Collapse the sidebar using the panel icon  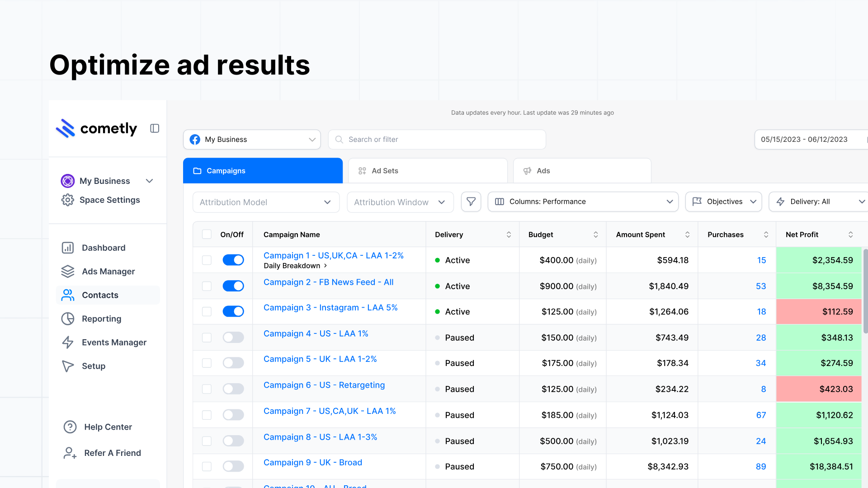point(155,128)
